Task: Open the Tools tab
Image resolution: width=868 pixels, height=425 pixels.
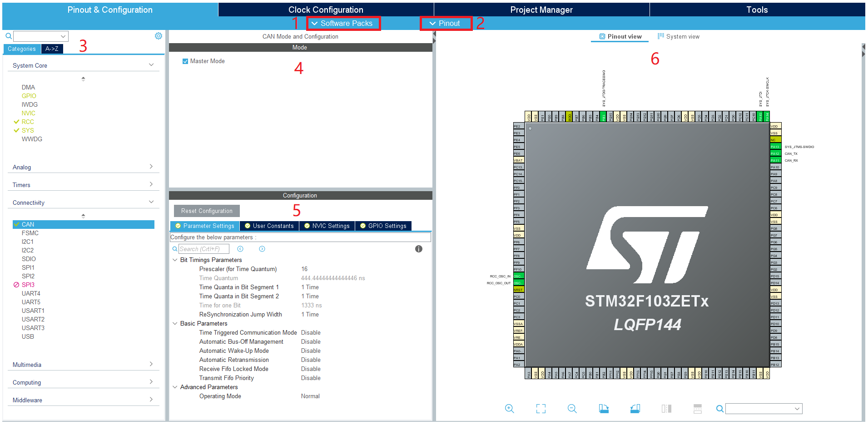Action: point(757,10)
